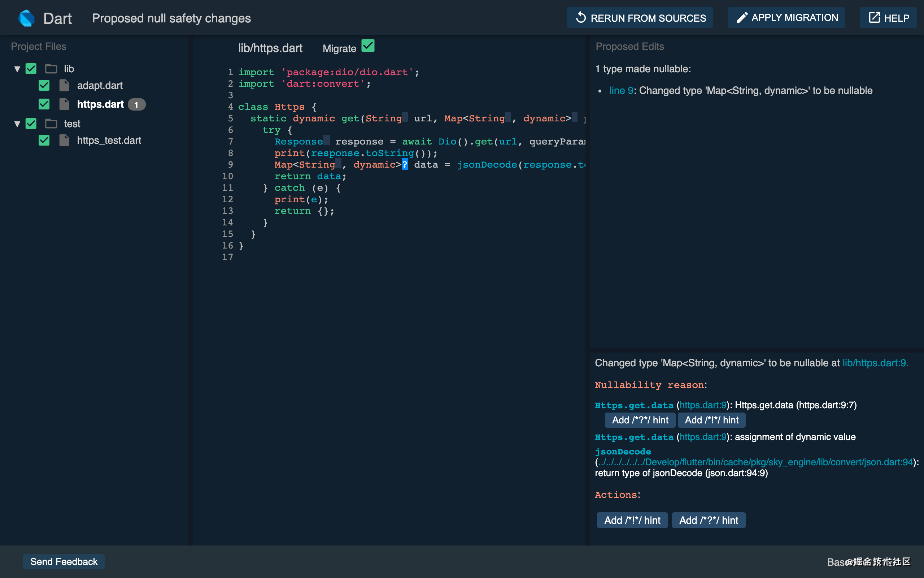Uncheck the adapt.dart checkbox
The height and width of the screenshot is (578, 924).
pyautogui.click(x=44, y=85)
